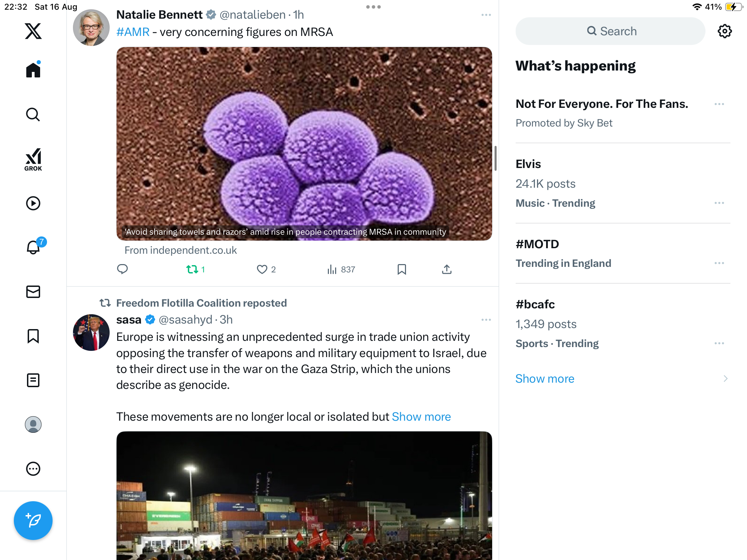Open the video play icon in sidebar

33,203
